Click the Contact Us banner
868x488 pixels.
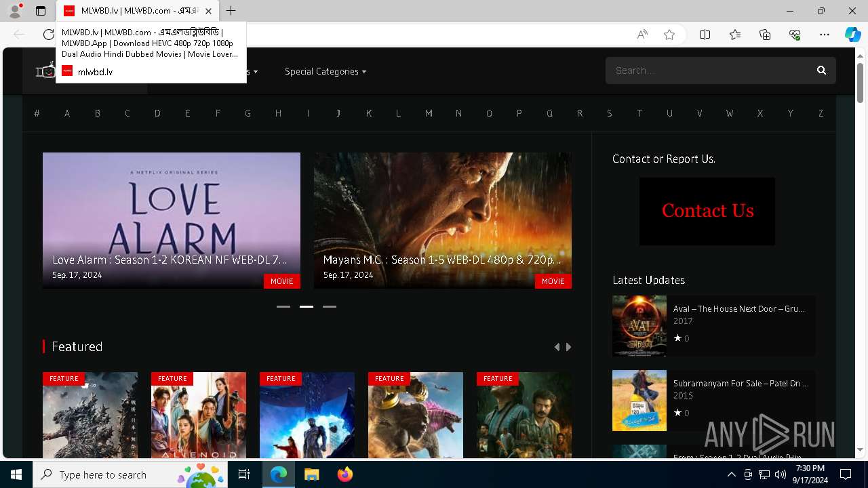click(x=707, y=211)
